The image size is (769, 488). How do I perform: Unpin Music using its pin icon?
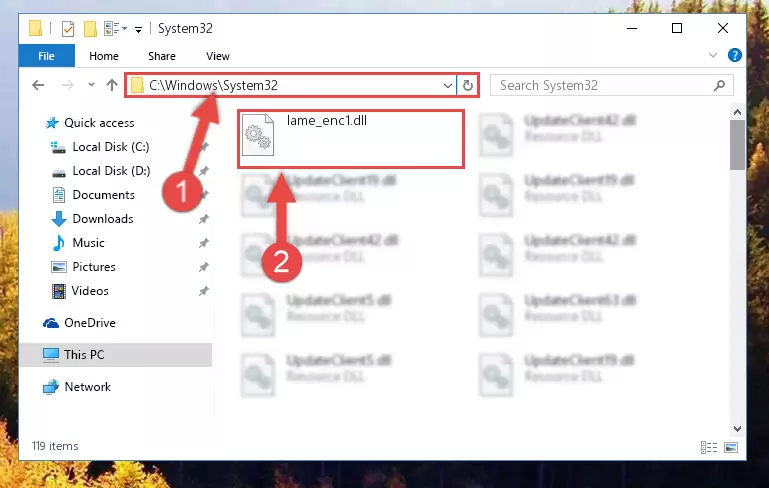point(204,243)
